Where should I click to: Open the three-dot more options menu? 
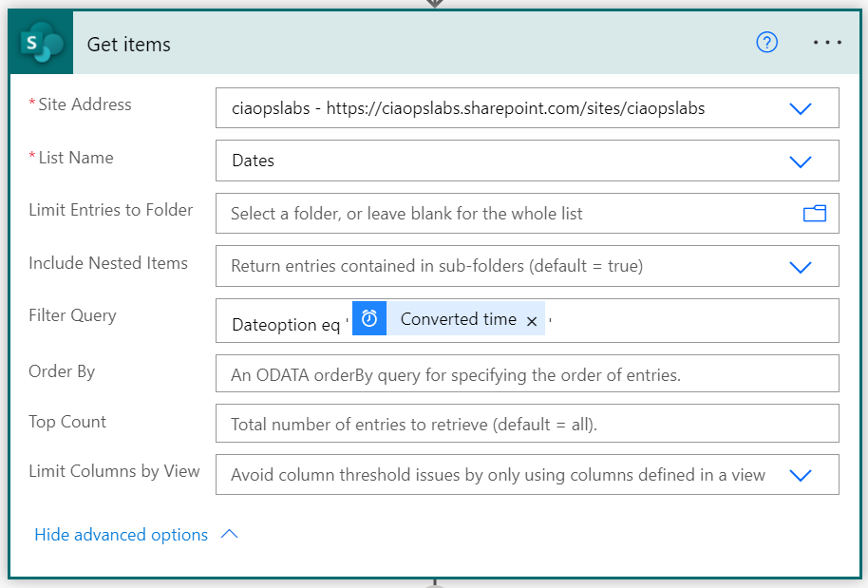(x=827, y=44)
